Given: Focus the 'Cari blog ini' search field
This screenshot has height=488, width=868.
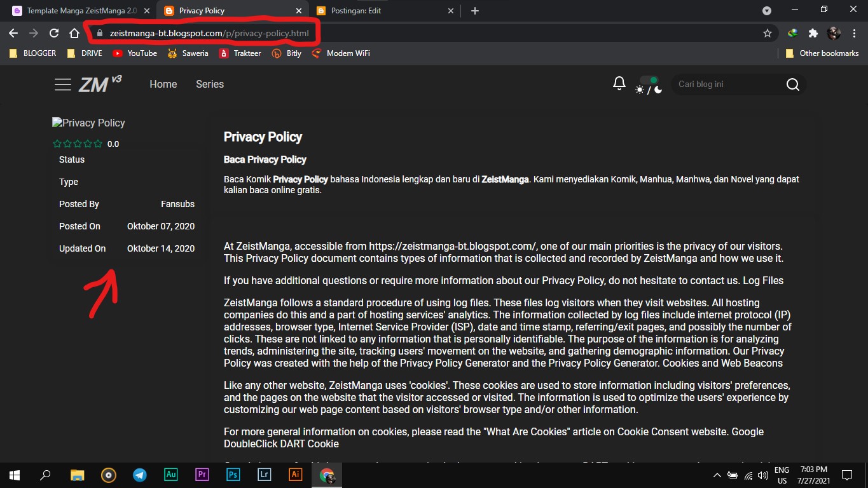Looking at the screenshot, I should (728, 85).
